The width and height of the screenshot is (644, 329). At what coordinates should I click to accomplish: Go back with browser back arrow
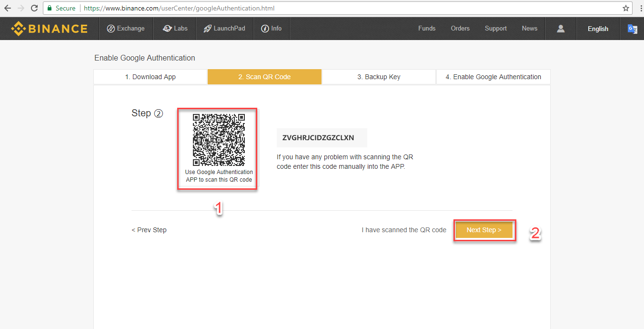click(8, 8)
